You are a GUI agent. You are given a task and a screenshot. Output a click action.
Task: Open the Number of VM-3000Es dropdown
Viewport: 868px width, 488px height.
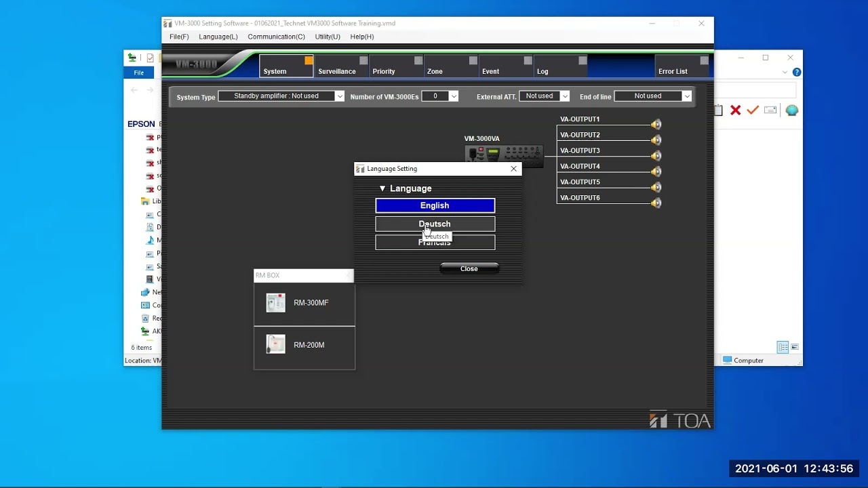point(454,96)
